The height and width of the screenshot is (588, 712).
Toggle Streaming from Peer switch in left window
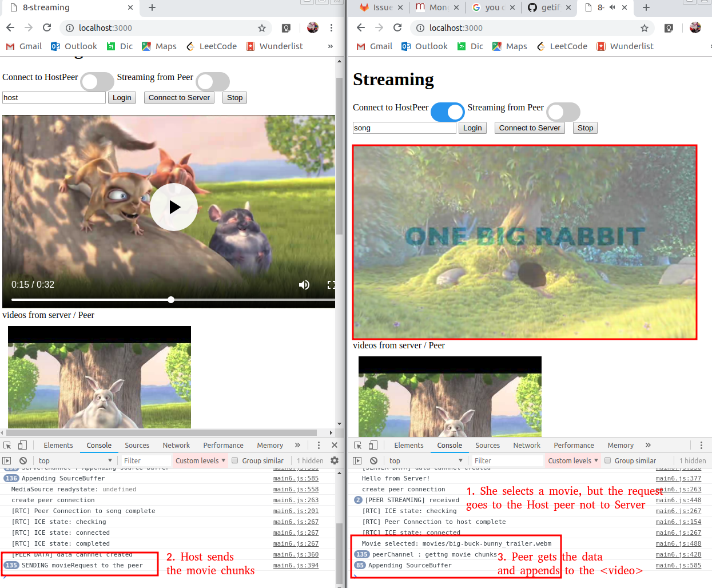[x=213, y=82]
